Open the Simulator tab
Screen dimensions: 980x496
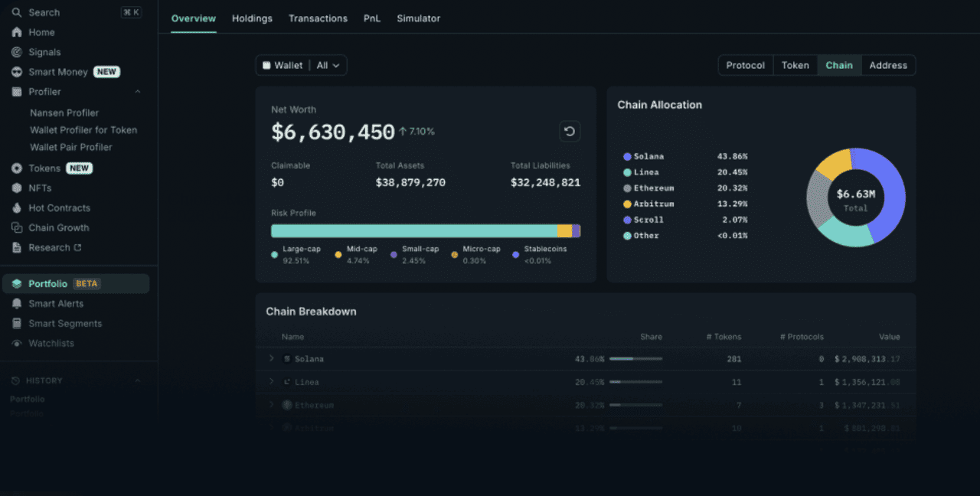click(418, 18)
